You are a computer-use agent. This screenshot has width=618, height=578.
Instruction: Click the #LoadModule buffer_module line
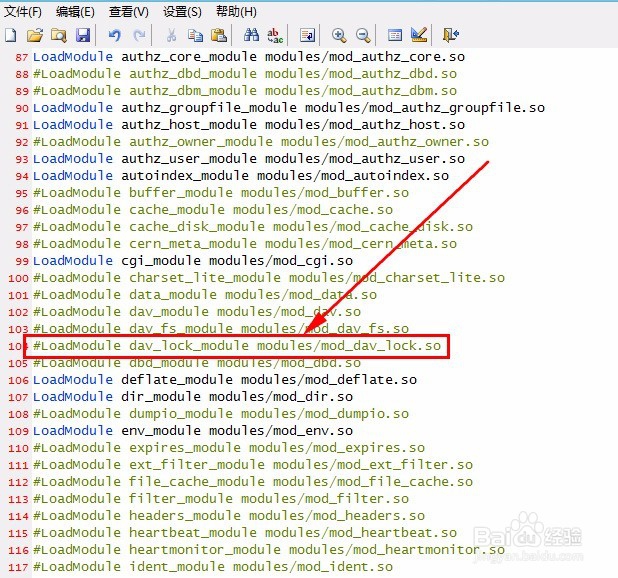pos(221,193)
